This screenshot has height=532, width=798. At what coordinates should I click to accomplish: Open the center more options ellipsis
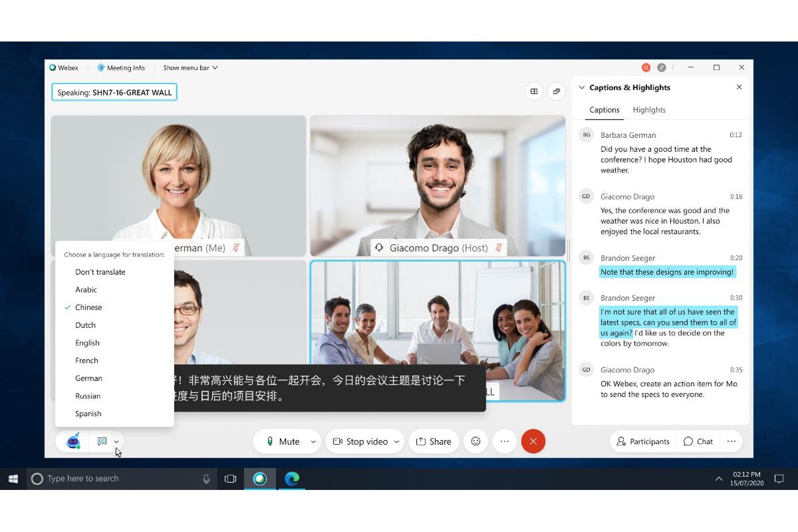[x=505, y=441]
